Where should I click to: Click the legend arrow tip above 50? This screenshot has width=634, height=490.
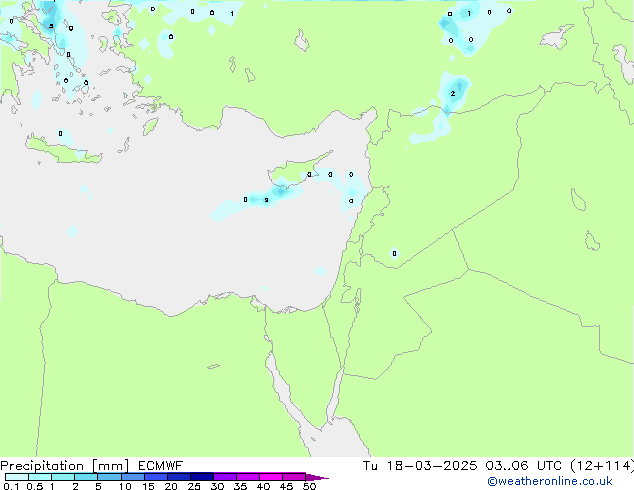coord(317,477)
